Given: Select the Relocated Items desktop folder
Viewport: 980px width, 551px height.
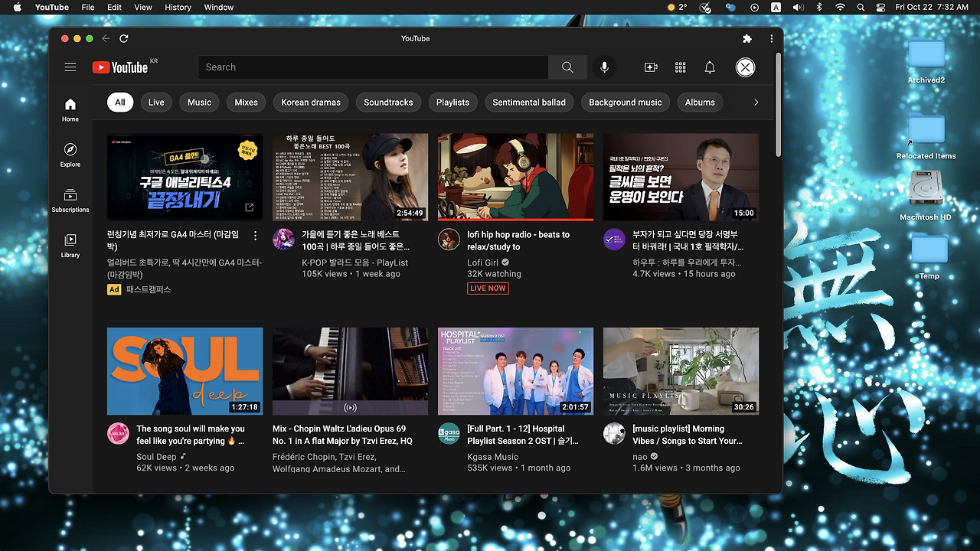Looking at the screenshot, I should pos(926,137).
